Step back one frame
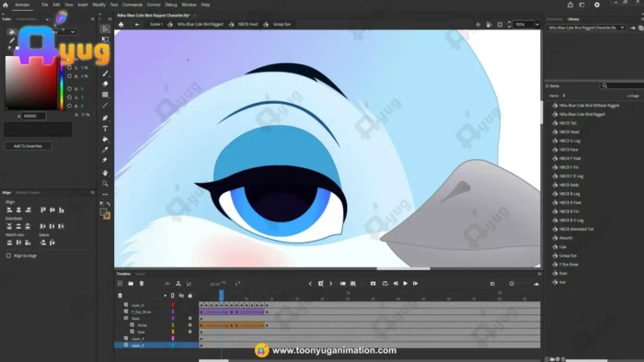This screenshot has height=362, width=644. point(396,283)
